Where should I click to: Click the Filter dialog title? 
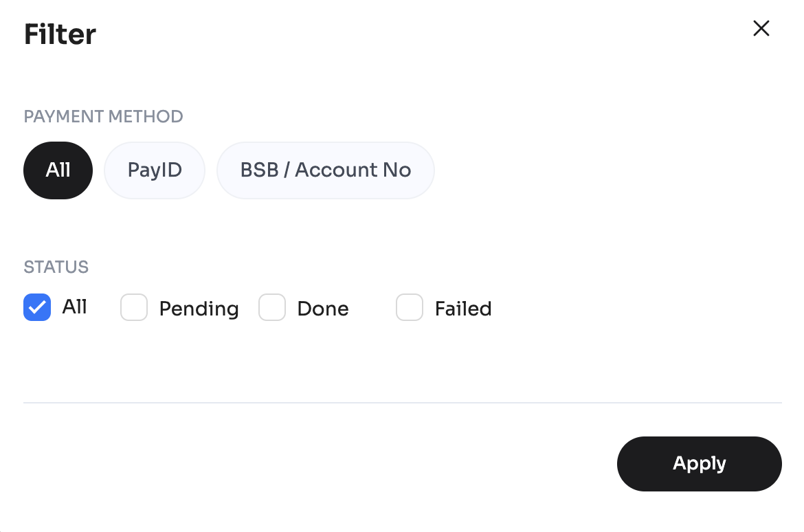pos(60,34)
